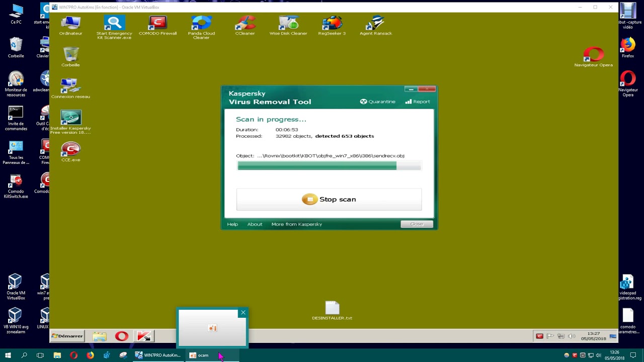Launch Firefox from the host desktop
The height and width of the screenshot is (362, 644).
628,48
